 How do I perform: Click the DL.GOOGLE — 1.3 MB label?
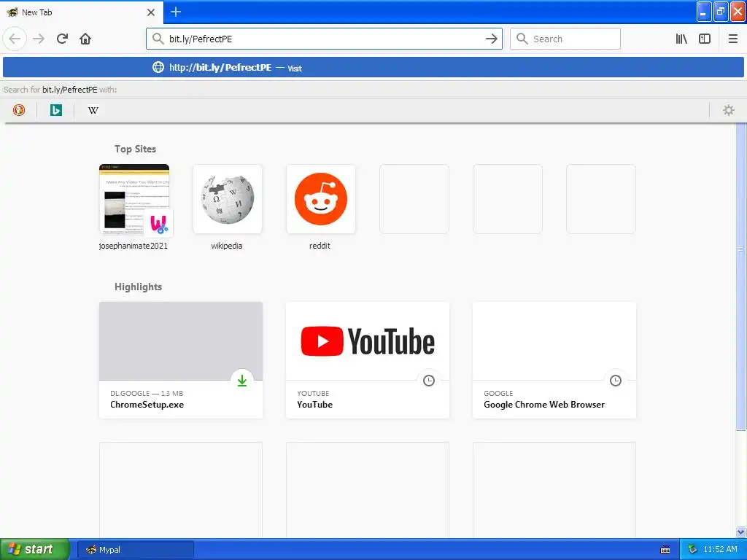pos(147,393)
